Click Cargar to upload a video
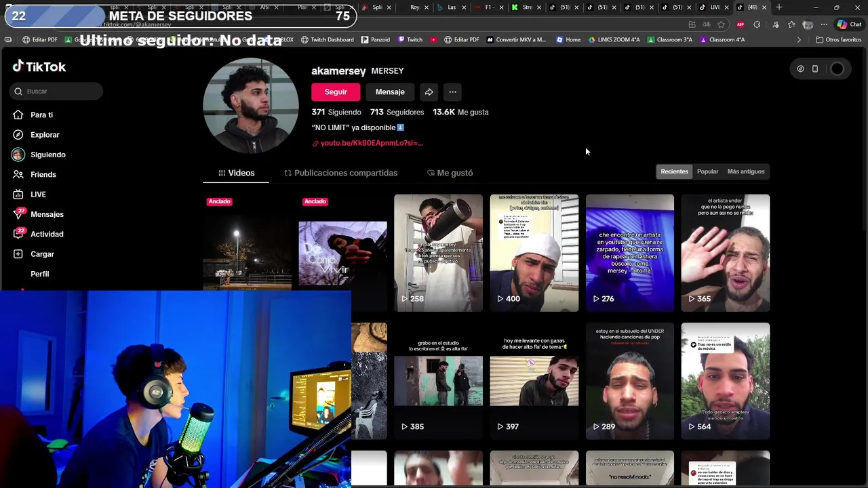The width and height of the screenshot is (868, 488). [x=33, y=254]
